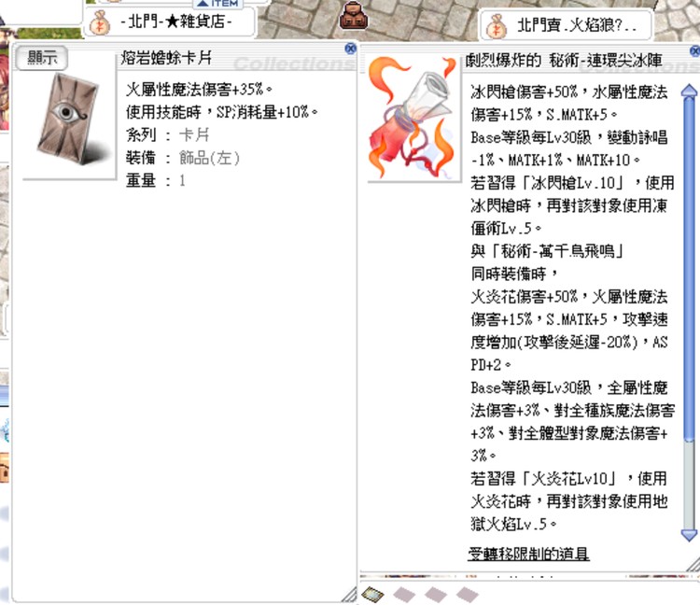Click the line starting 若習得「冰閃槍Lv.10」
Screen dimensions: 700x605
pos(573,183)
